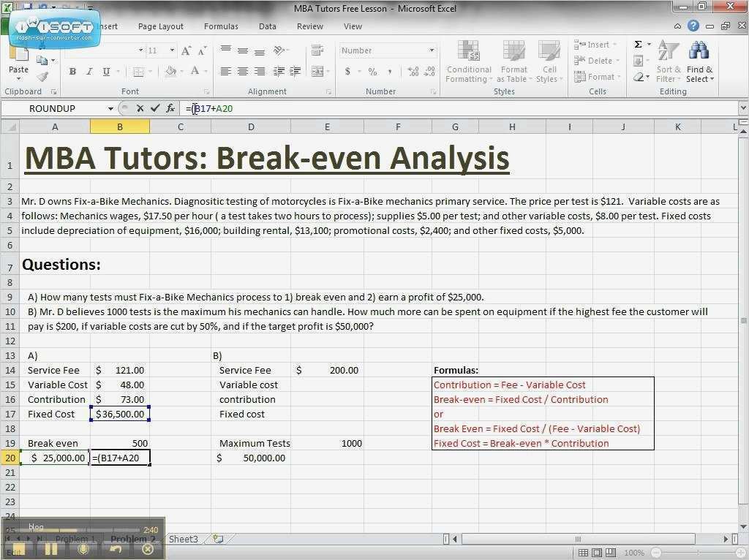Viewport: 749px width, 560px height.
Task: Open the Font Color dropdown arrow
Action: pyautogui.click(x=206, y=72)
